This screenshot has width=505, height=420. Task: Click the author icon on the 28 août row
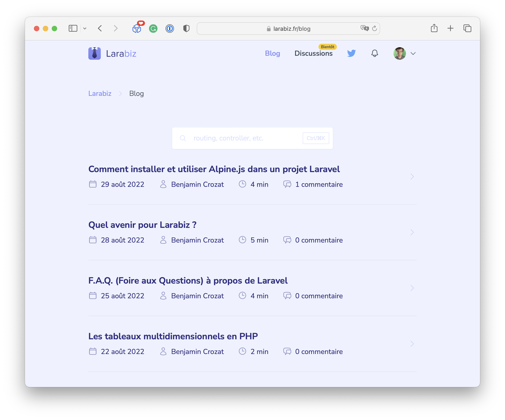click(163, 240)
